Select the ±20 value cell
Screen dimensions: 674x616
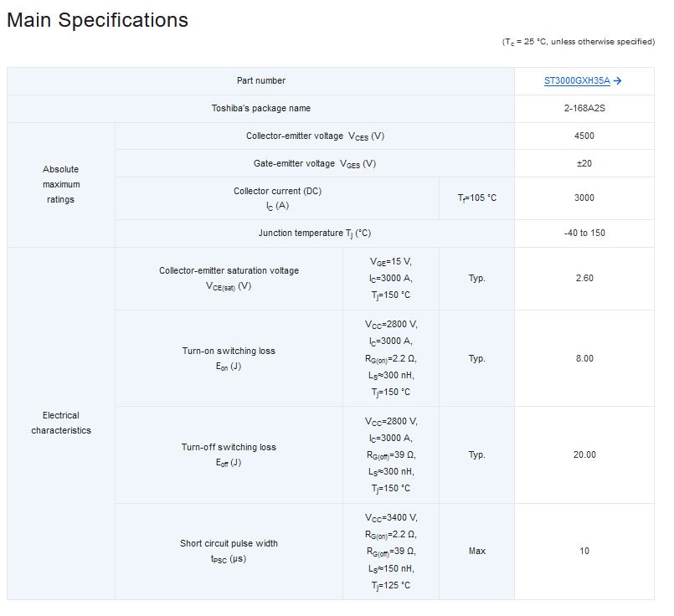click(584, 164)
